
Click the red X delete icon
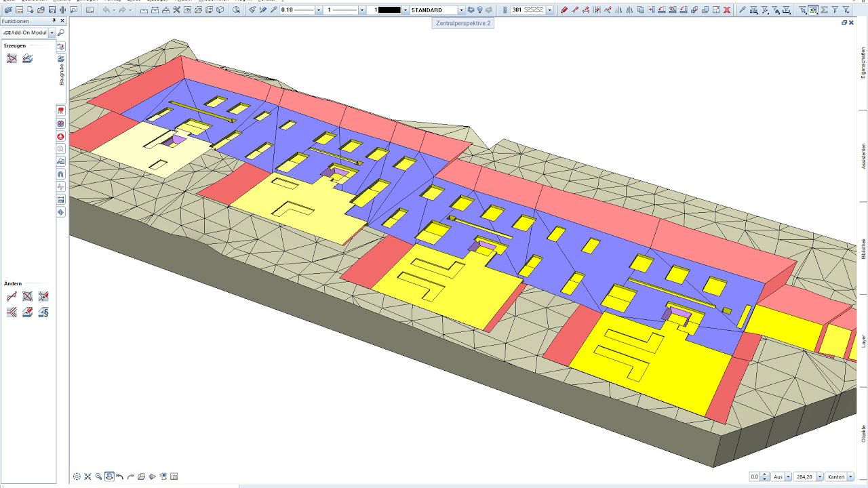tap(727, 10)
